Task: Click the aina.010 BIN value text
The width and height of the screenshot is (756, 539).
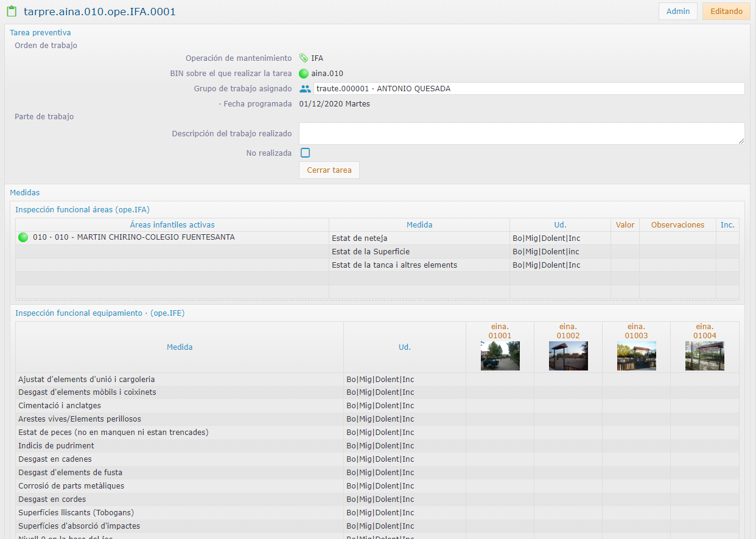Action: tap(327, 74)
